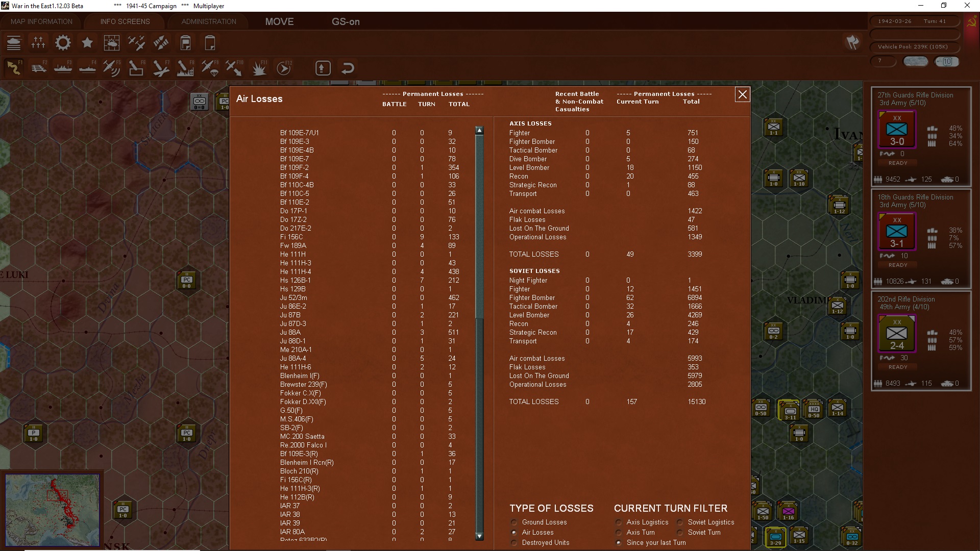
Task: Select the 202nd Rifle Division card
Action: coord(921,340)
